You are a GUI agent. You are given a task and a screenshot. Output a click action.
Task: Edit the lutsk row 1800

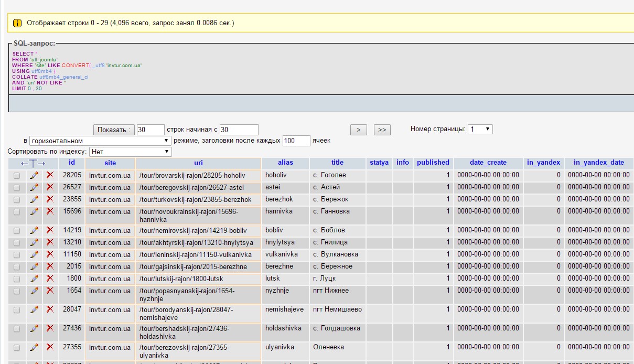pyautogui.click(x=34, y=279)
